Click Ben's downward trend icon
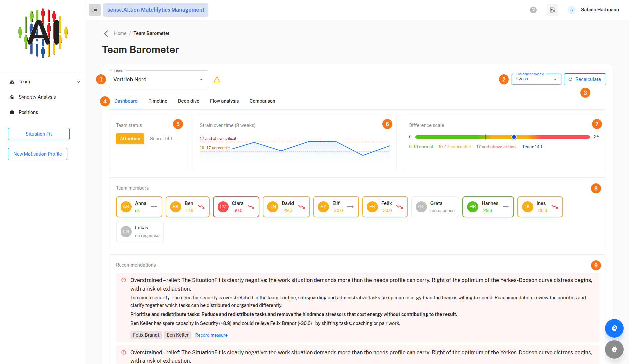Screen dimensions: 629x364 pyautogui.click(x=201, y=207)
